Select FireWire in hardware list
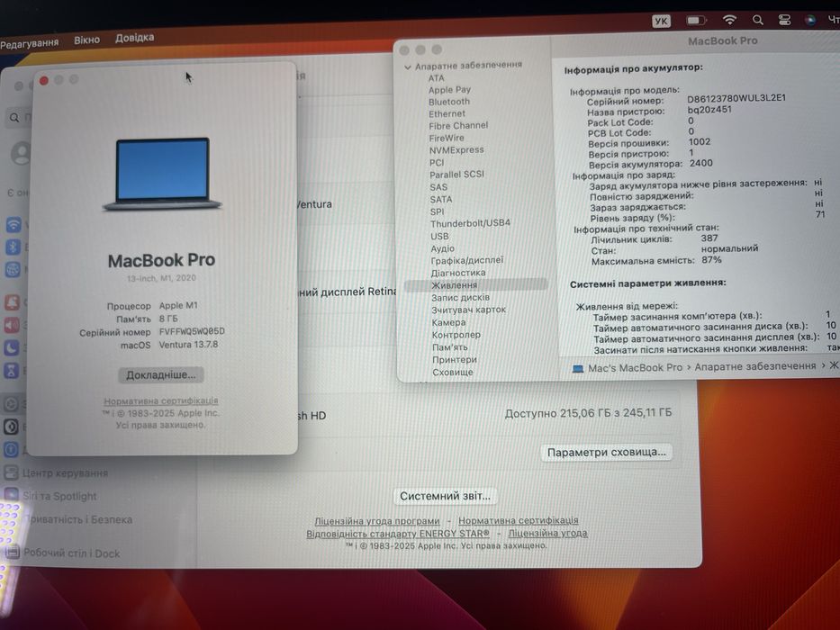Image resolution: width=840 pixels, height=630 pixels. pos(447,139)
